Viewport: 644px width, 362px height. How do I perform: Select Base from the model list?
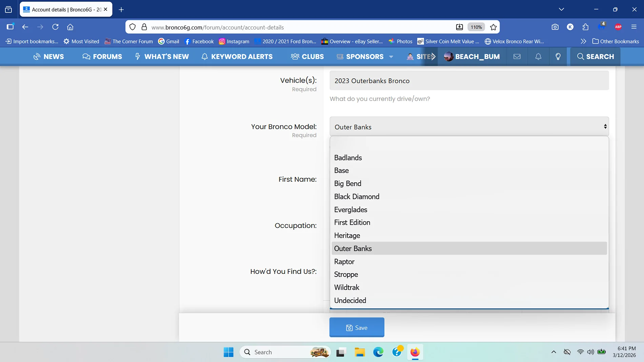[469, 170]
